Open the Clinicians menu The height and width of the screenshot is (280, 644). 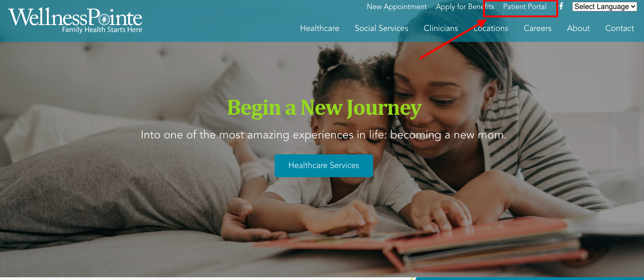441,28
